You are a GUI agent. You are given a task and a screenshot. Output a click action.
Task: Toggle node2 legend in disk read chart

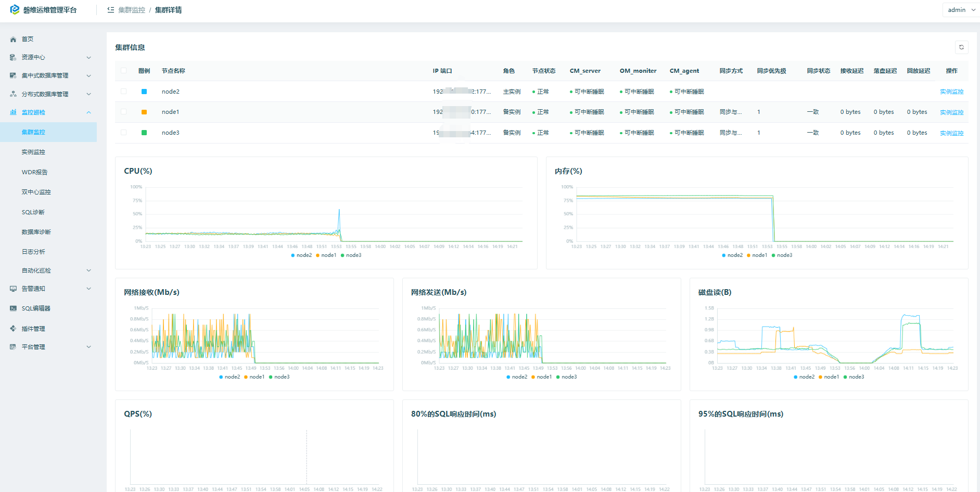point(804,377)
